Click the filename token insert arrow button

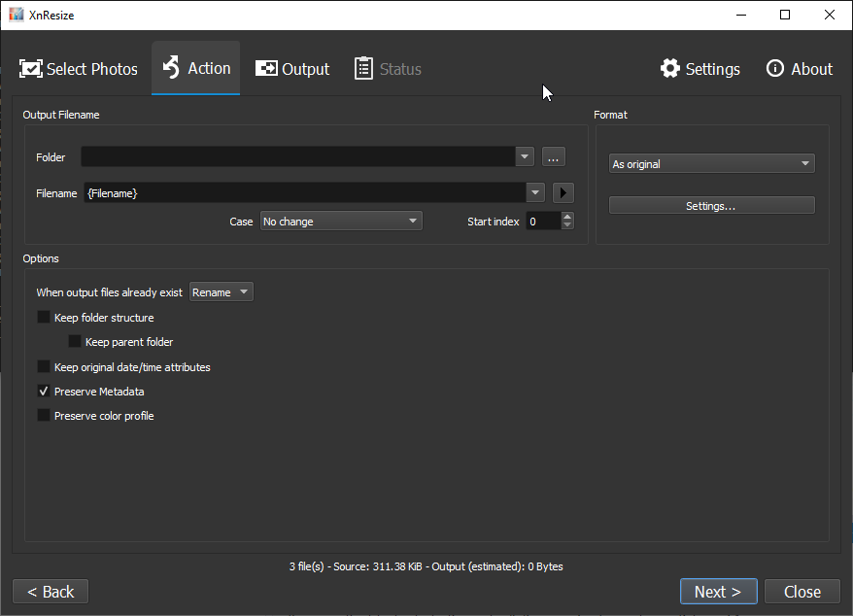563,192
